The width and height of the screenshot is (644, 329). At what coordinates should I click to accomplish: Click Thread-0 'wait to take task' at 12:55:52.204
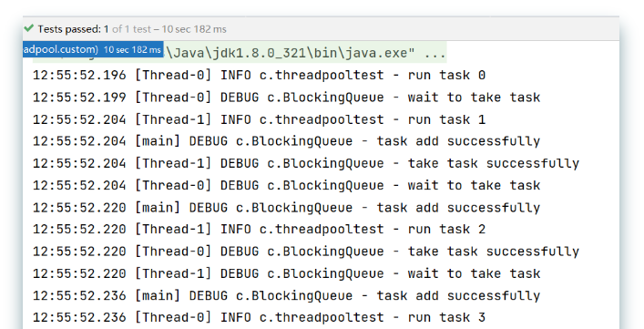coord(287,185)
